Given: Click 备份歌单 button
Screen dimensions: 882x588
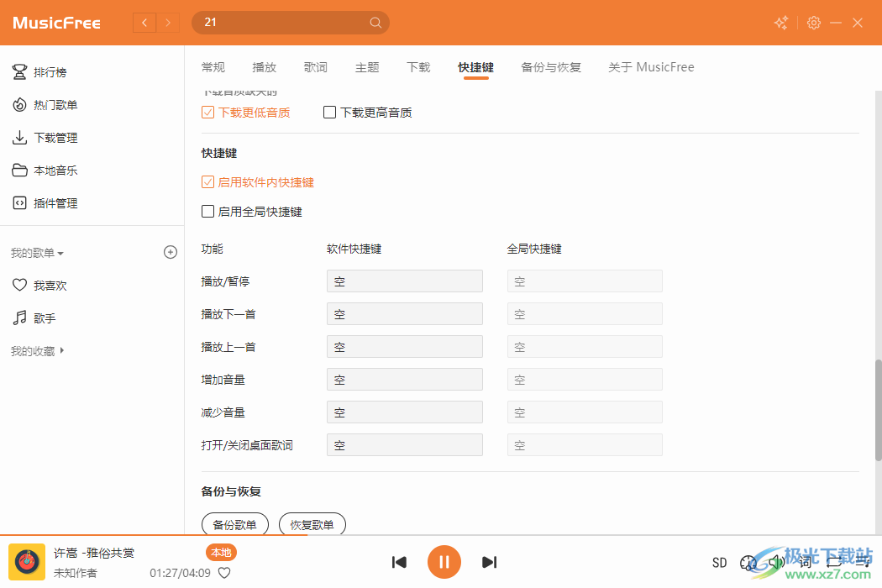Looking at the screenshot, I should (235, 524).
